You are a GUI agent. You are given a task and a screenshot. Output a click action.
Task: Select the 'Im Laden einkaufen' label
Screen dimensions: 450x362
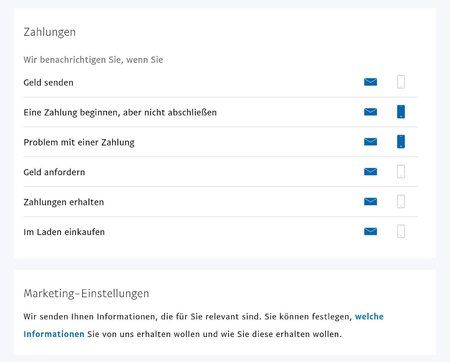[64, 232]
